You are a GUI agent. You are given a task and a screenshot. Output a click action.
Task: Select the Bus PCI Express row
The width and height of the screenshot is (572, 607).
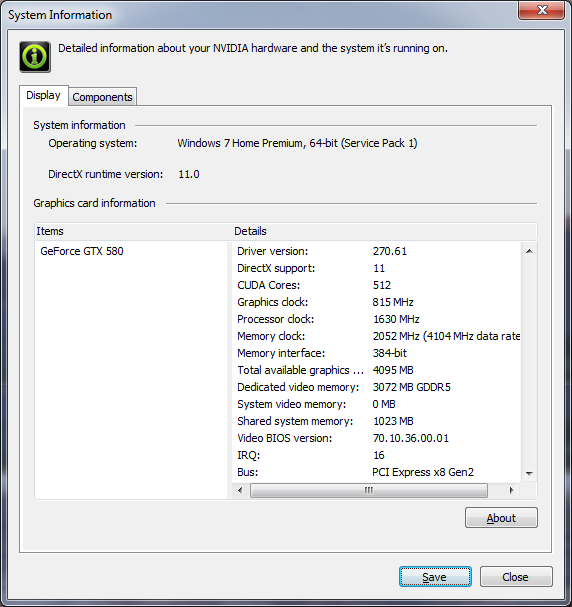pyautogui.click(x=376, y=472)
